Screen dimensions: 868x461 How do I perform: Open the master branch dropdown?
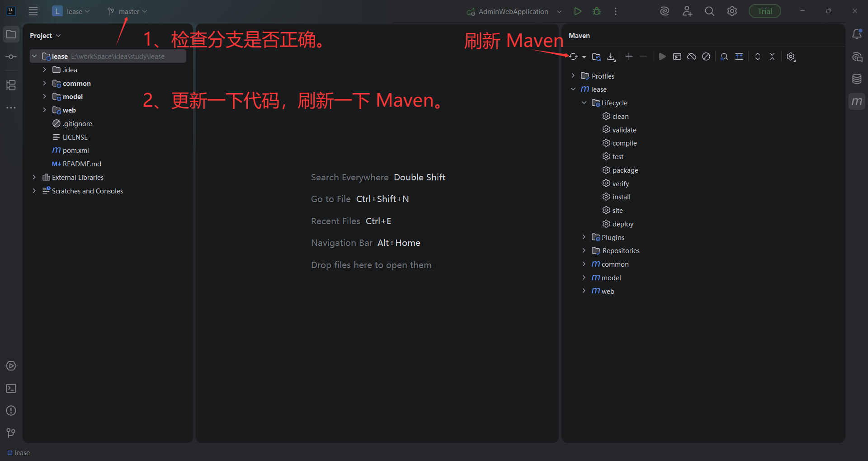(x=127, y=11)
